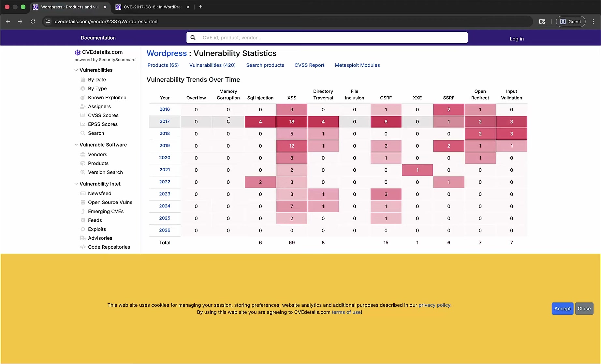Open the CVSS Report tab link

[x=309, y=65]
